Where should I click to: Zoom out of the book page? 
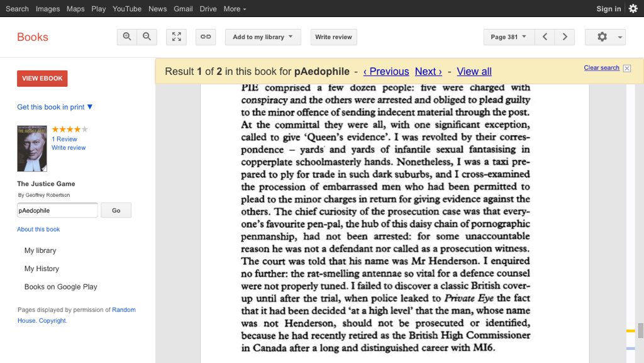[x=147, y=37]
